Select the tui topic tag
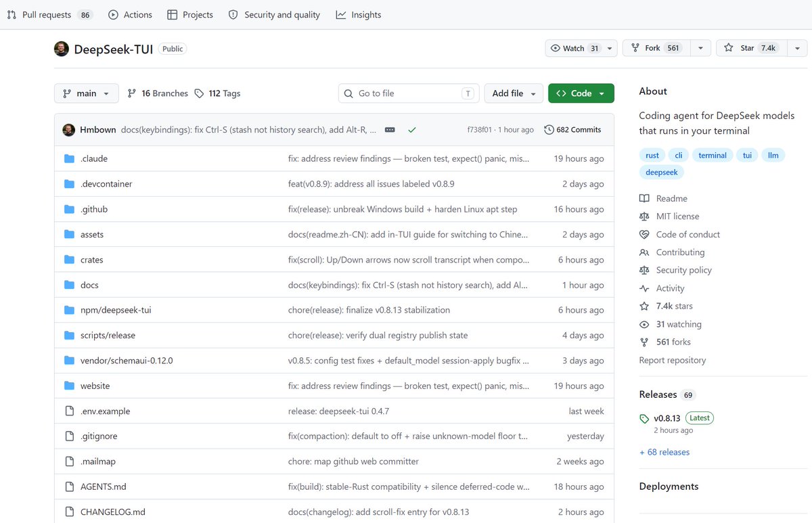The width and height of the screenshot is (812, 523). (x=748, y=155)
